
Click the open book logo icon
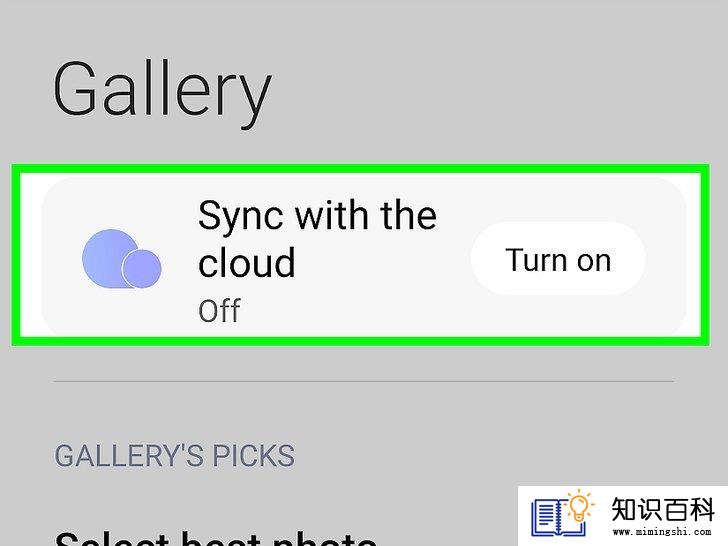tap(557, 517)
